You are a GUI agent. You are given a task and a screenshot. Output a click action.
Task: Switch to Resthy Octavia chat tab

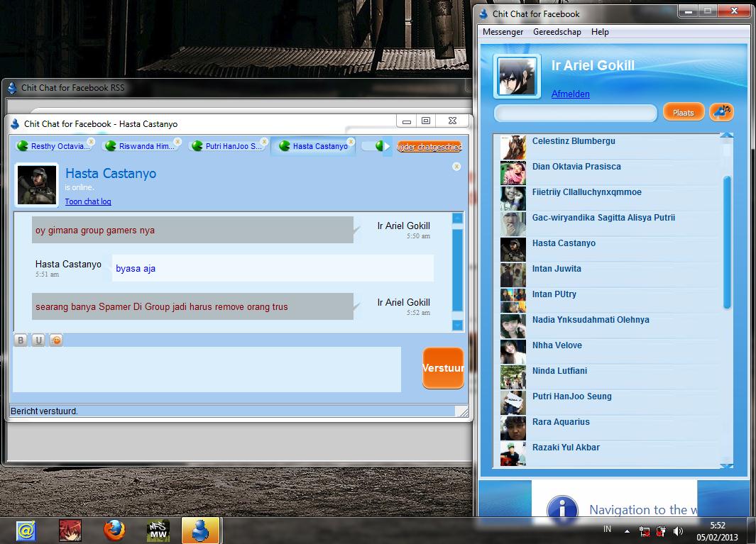tap(54, 146)
